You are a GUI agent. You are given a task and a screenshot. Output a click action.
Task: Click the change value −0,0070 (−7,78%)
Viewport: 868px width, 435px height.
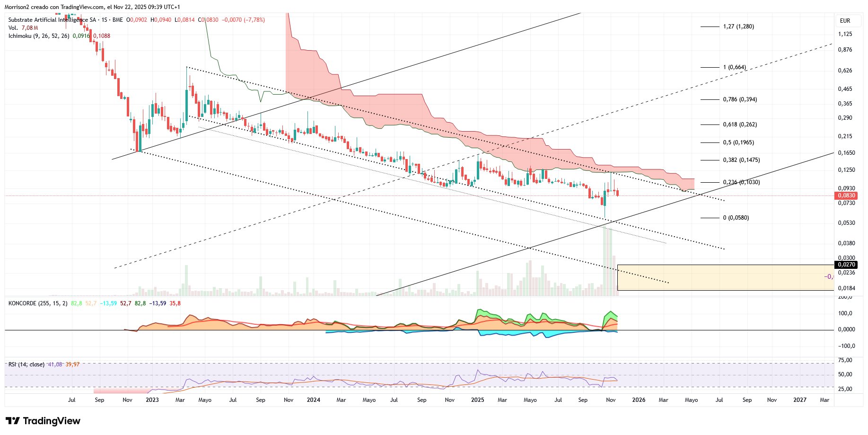pyautogui.click(x=243, y=20)
